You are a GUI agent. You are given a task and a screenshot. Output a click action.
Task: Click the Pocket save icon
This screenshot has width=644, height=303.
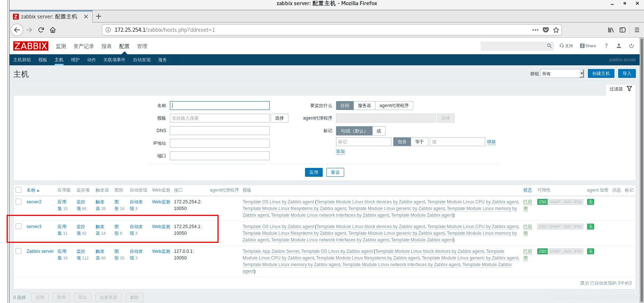point(546,30)
